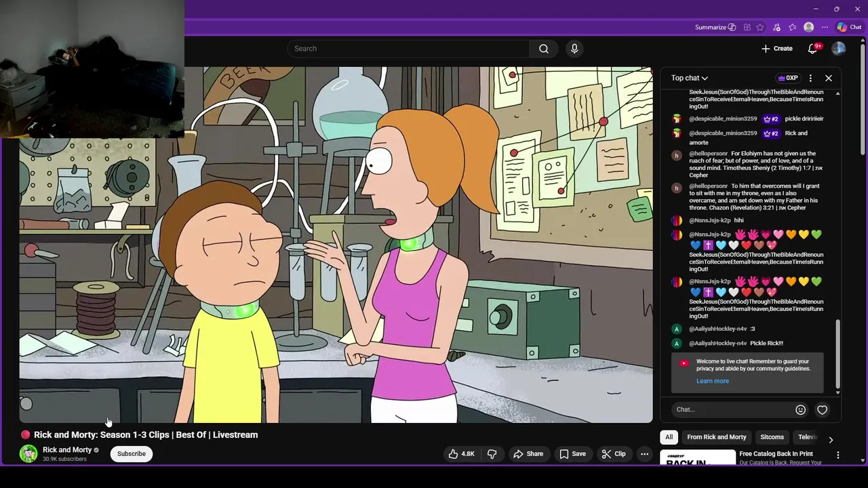Add this page to favorites star
The height and width of the screenshot is (488, 868).
coord(760,27)
